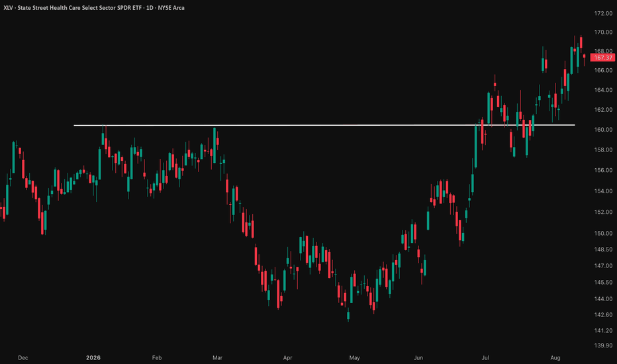
Task: Click the Apr label on time axis
Action: (x=287, y=357)
